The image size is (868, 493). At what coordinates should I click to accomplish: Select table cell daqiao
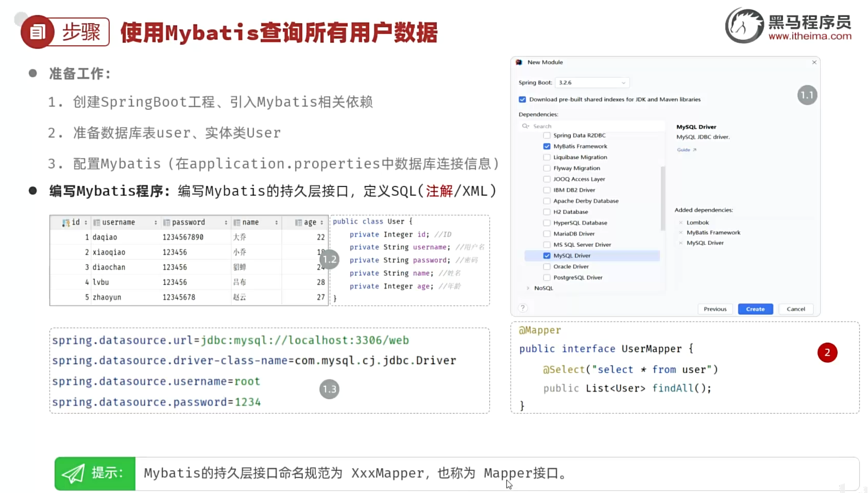pyautogui.click(x=105, y=237)
